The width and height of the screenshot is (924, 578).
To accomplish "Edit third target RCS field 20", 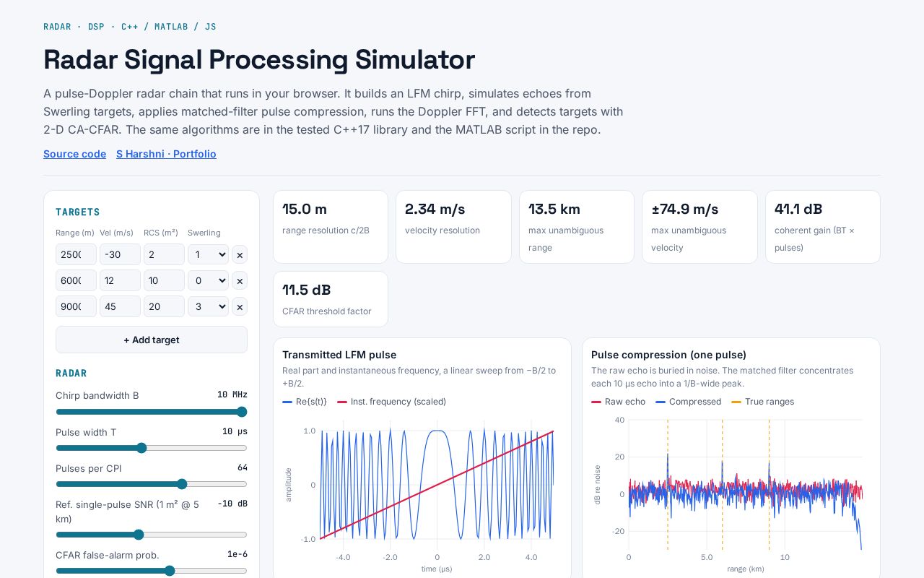I will click(x=164, y=306).
